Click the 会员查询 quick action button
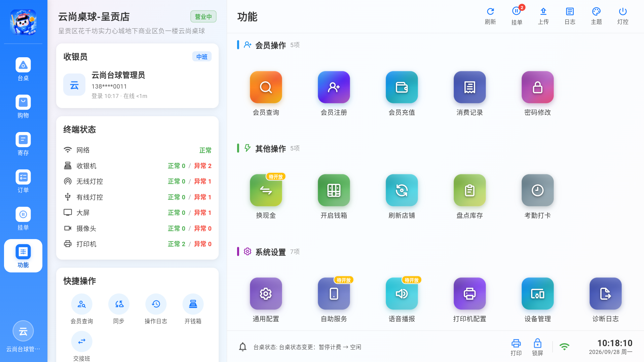644x362 pixels. tap(82, 309)
